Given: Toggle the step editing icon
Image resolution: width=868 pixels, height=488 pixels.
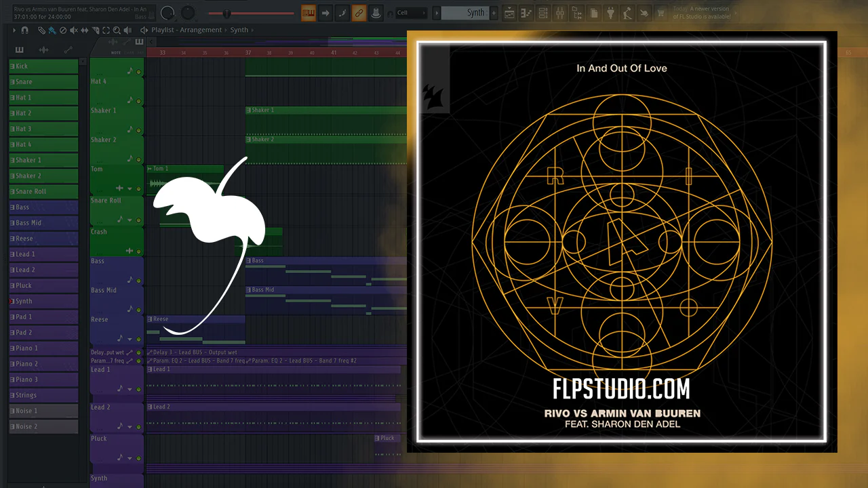Looking at the screenshot, I should point(342,13).
